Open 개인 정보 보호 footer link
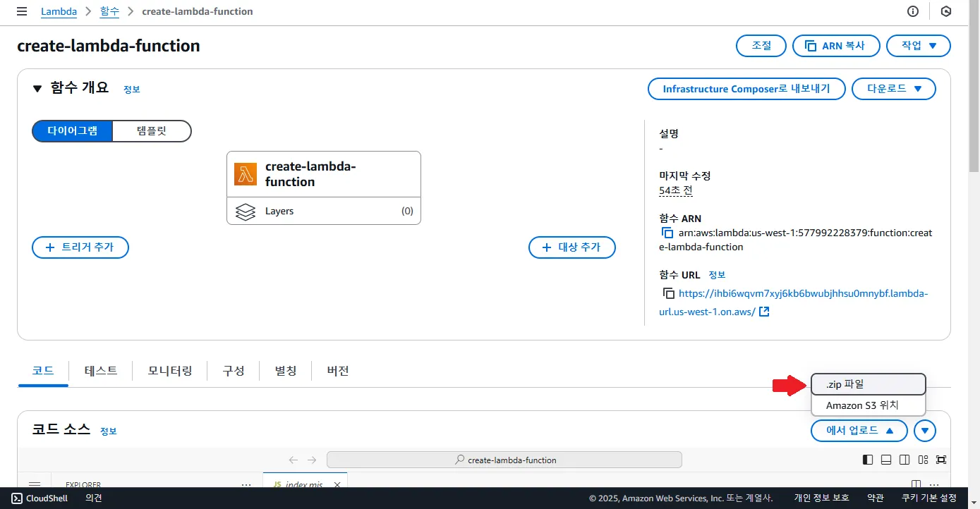 point(822,498)
